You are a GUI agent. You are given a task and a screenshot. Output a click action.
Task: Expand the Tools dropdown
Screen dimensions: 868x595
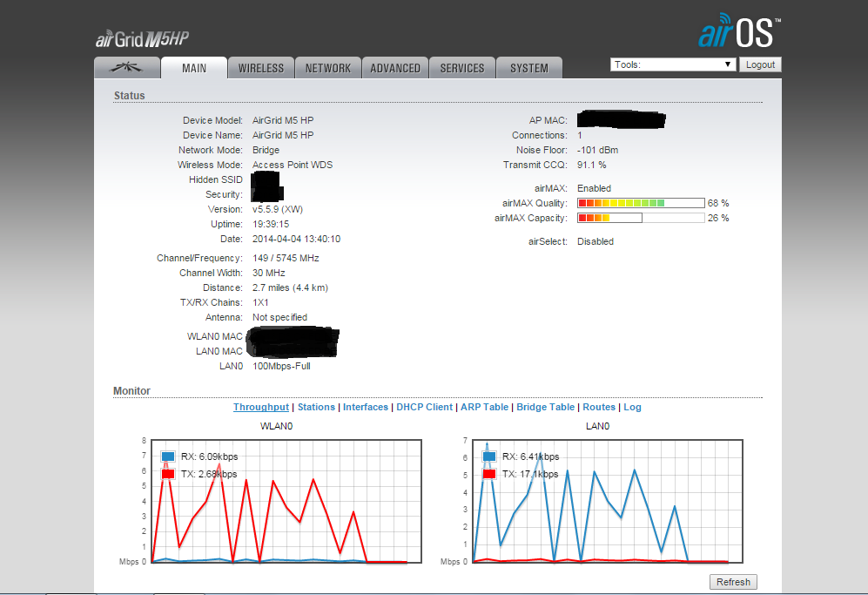click(673, 64)
